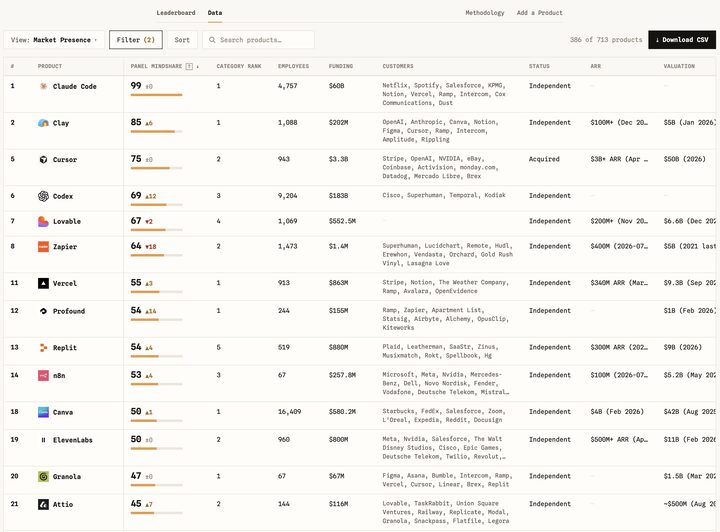Click the ElevenLabs product logo
The width and height of the screenshot is (720, 532).
43,440
